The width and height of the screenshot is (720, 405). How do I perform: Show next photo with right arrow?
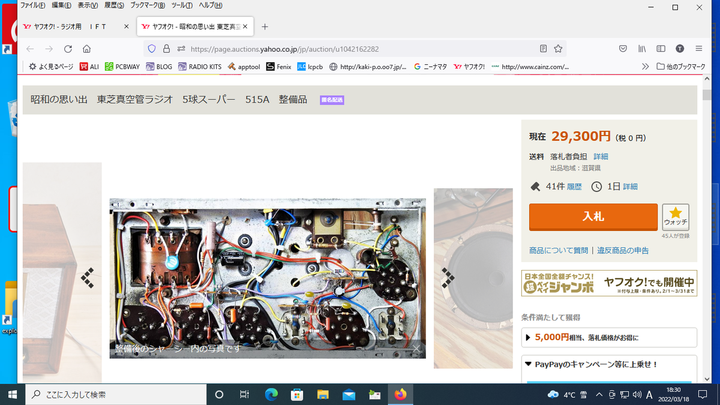click(448, 277)
